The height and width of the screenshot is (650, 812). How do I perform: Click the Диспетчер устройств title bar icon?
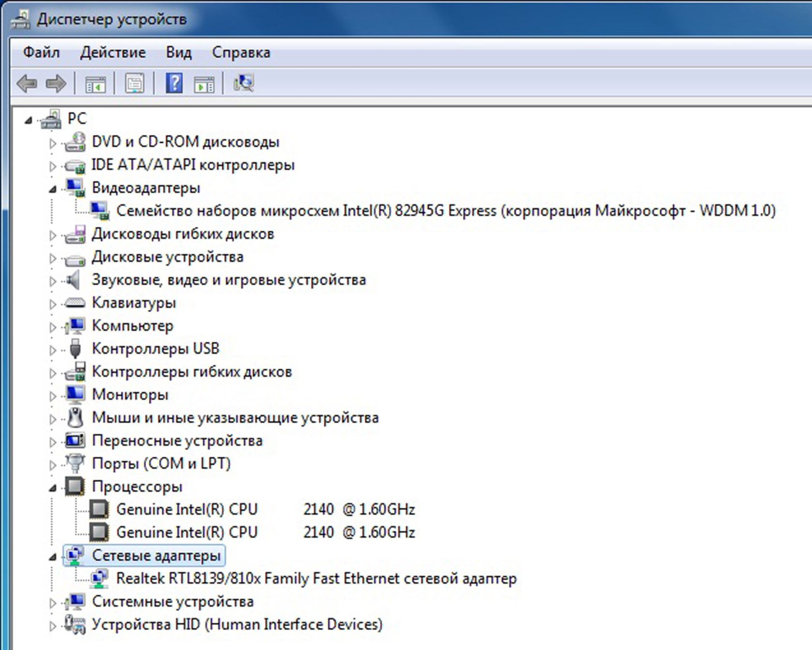tap(21, 19)
